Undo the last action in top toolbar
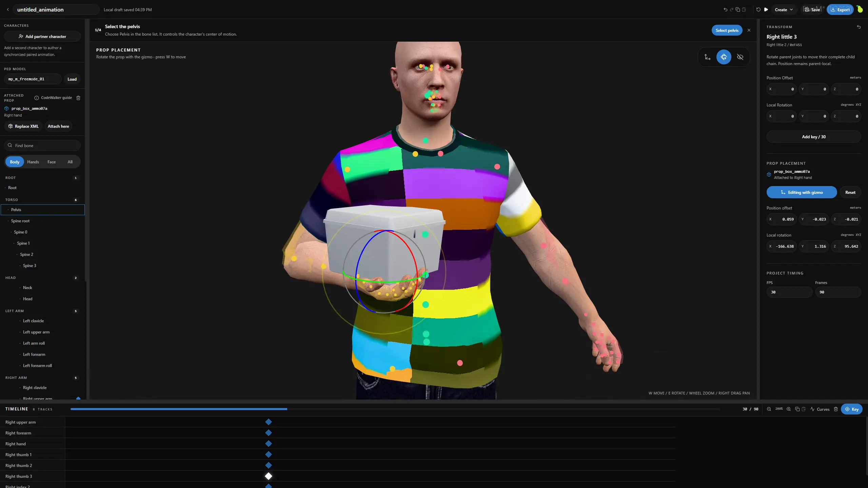868x488 pixels. (725, 9)
